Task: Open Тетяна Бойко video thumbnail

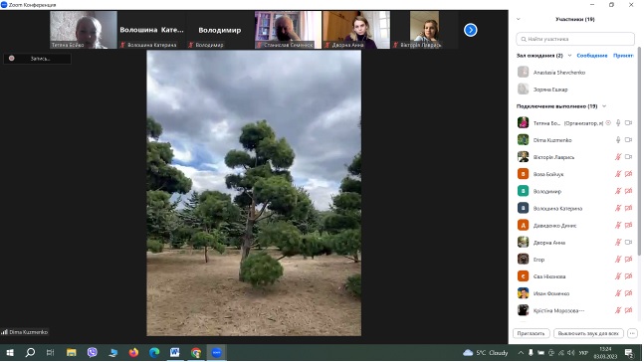Action: tap(84, 30)
